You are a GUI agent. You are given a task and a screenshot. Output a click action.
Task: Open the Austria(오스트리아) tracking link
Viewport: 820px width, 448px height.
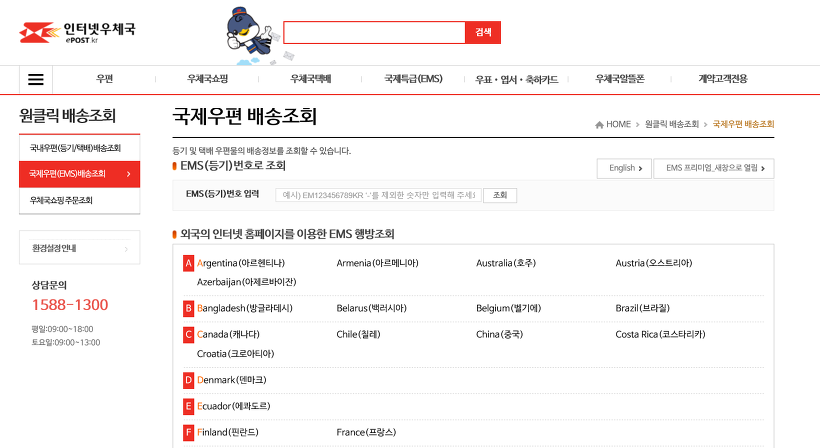(x=654, y=263)
